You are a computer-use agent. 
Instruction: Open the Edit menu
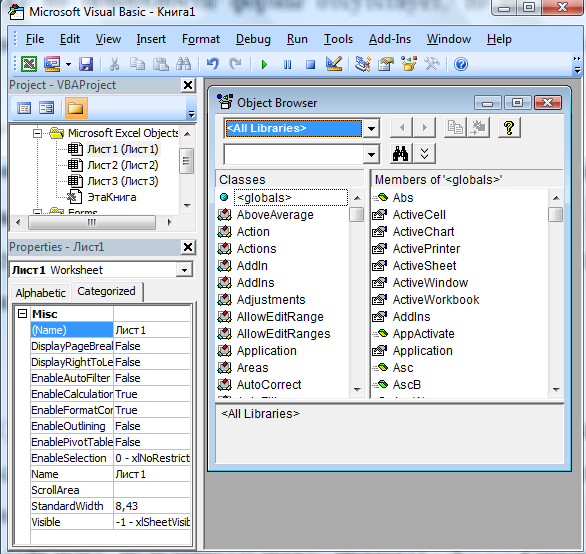pyautogui.click(x=70, y=39)
